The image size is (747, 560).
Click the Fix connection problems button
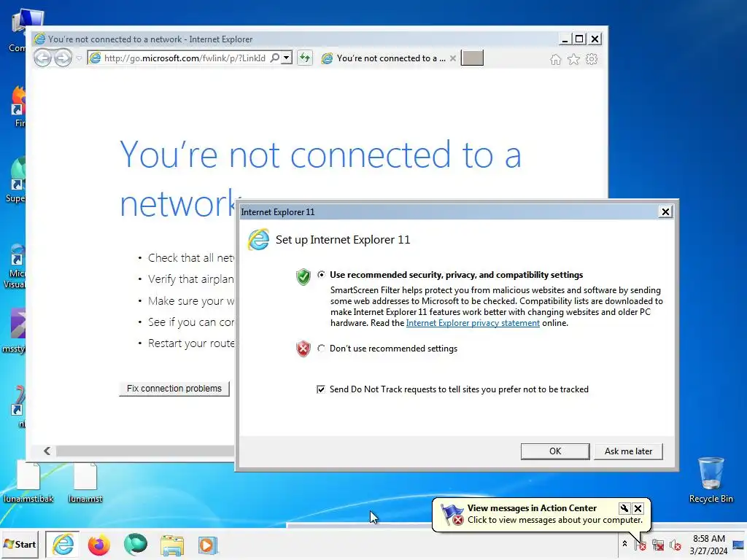tap(174, 389)
